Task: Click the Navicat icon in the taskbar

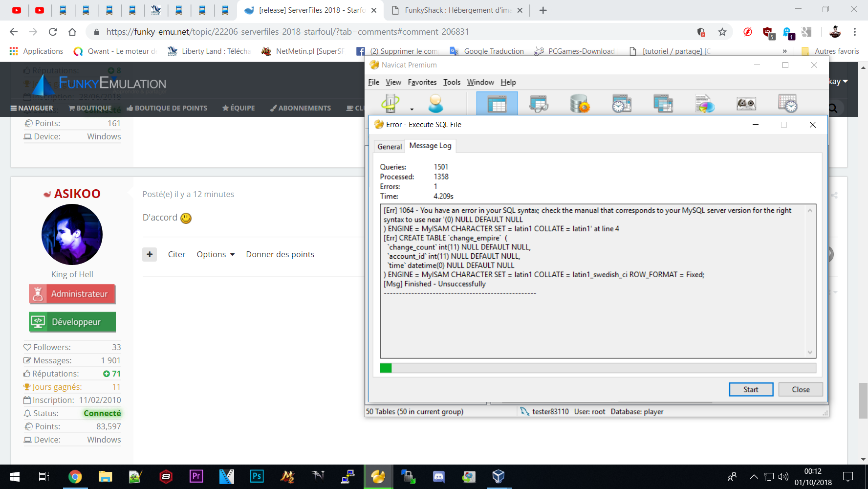Action: tap(378, 476)
